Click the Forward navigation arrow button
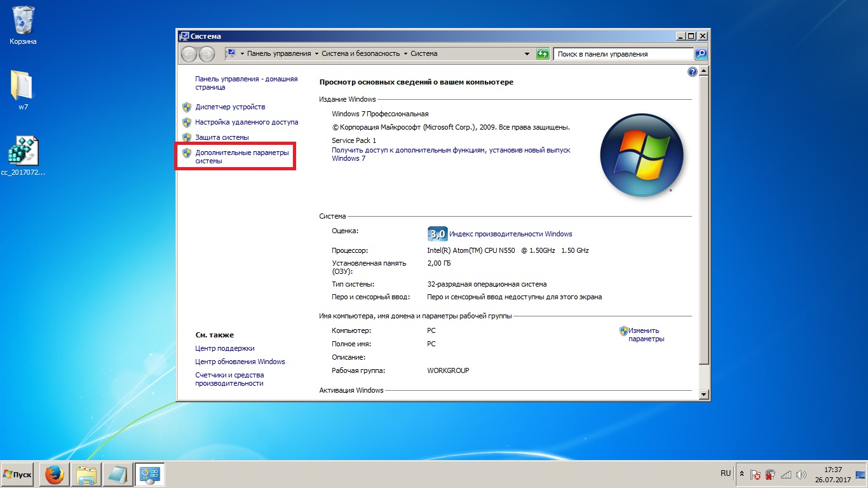 tap(207, 54)
